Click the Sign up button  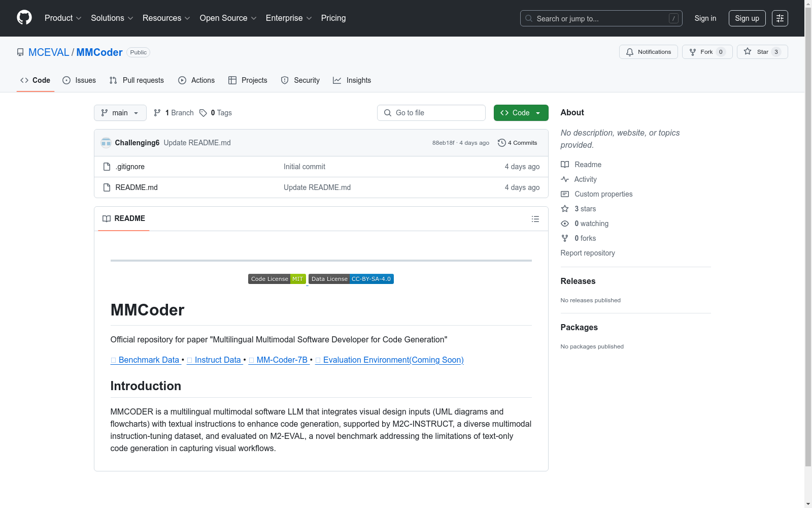pyautogui.click(x=747, y=18)
